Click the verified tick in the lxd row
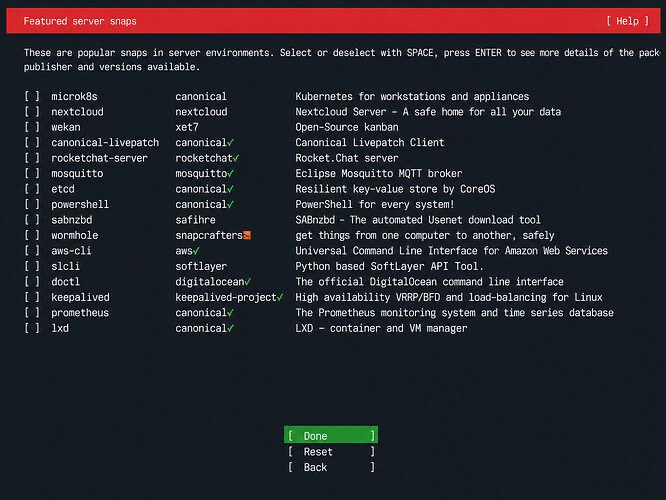 coord(231,328)
